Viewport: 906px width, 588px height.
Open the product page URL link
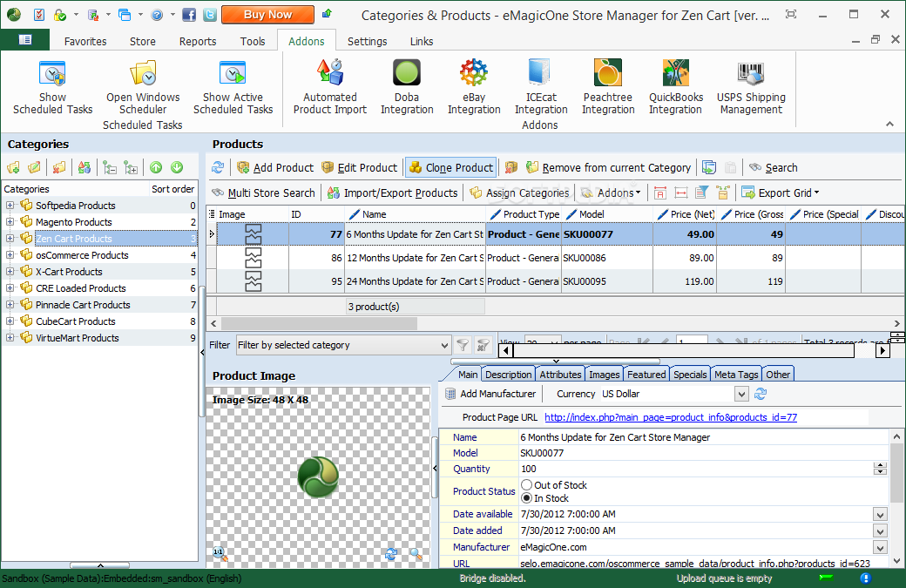tap(671, 417)
